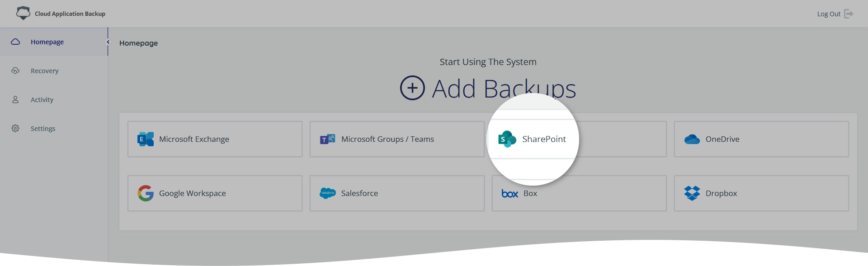
Task: Click the Activity person icon
Action: [15, 99]
